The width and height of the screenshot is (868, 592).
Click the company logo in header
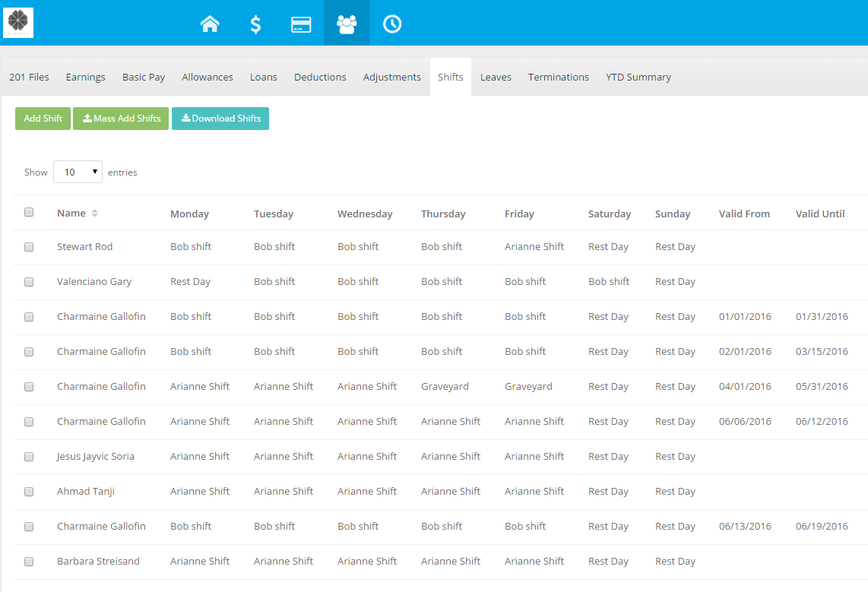pos(18,23)
